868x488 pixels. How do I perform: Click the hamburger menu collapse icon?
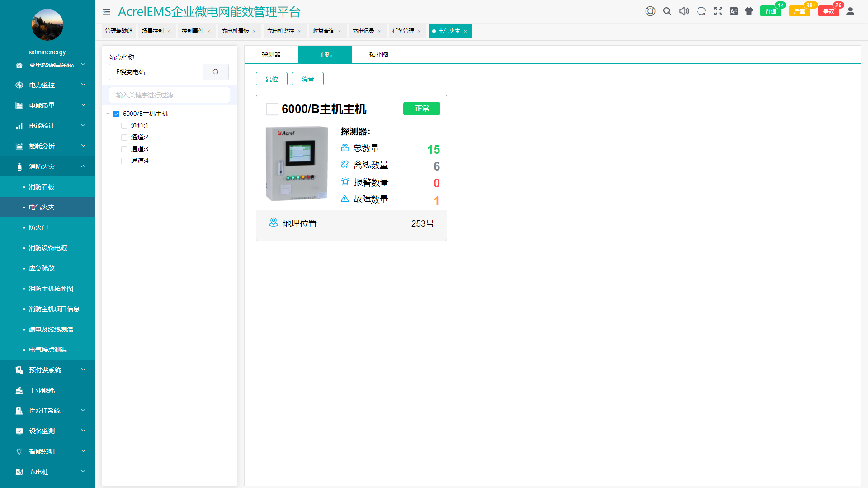[x=107, y=12]
